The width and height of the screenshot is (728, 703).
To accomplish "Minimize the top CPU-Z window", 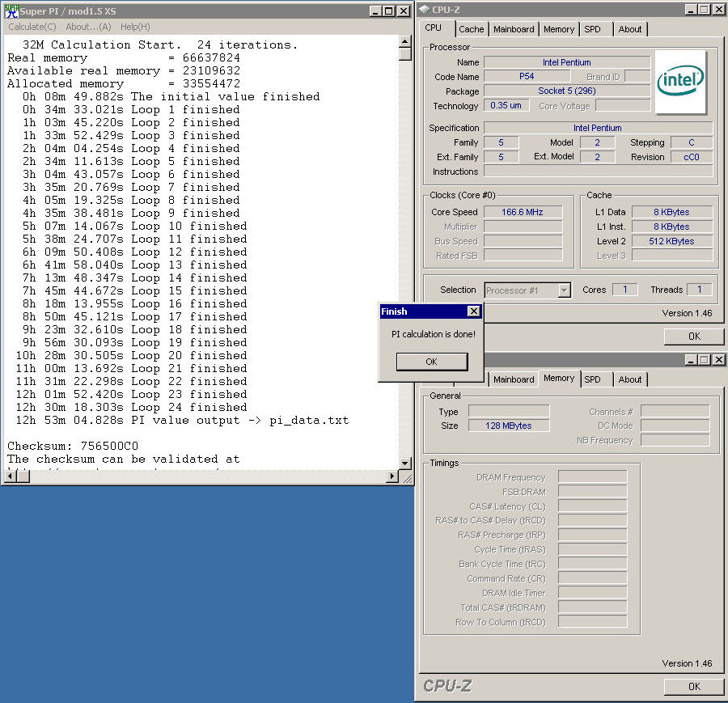I will coord(691,10).
